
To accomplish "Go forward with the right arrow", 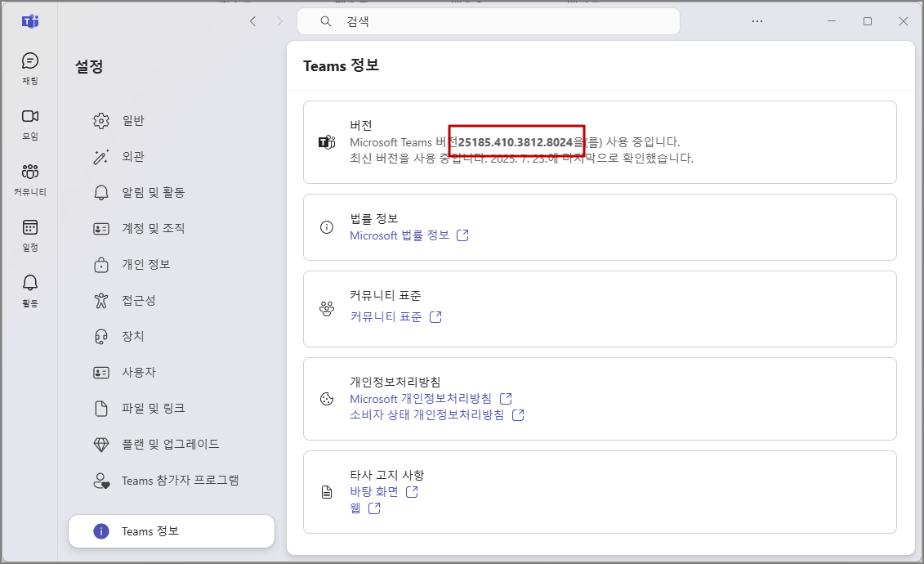I will (x=279, y=21).
